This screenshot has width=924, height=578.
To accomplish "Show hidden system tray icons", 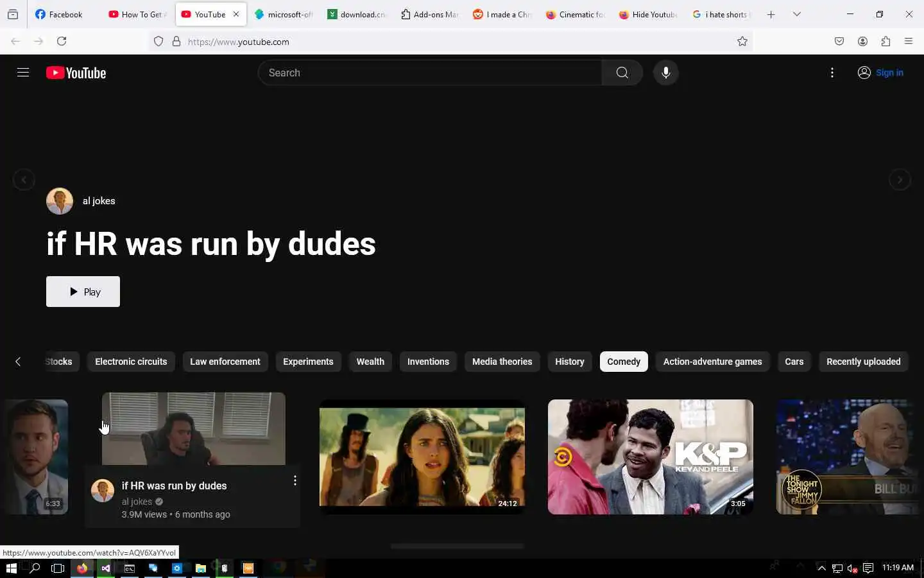I will pyautogui.click(x=821, y=568).
